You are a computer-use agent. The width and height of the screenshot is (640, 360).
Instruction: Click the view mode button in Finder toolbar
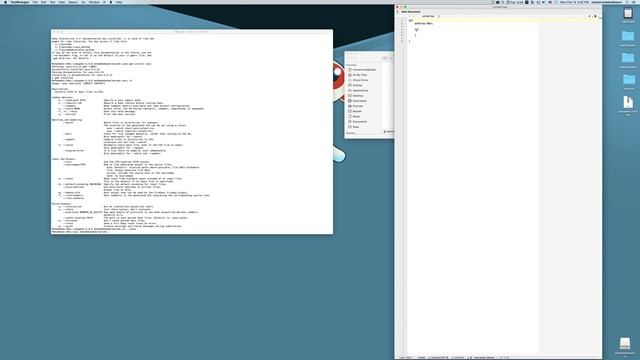pyautogui.click(x=385, y=58)
